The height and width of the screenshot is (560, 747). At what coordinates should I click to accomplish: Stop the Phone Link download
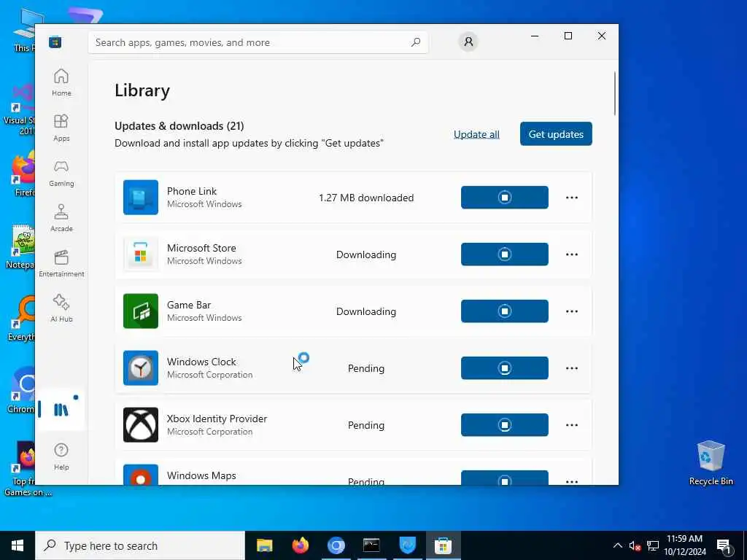click(505, 197)
